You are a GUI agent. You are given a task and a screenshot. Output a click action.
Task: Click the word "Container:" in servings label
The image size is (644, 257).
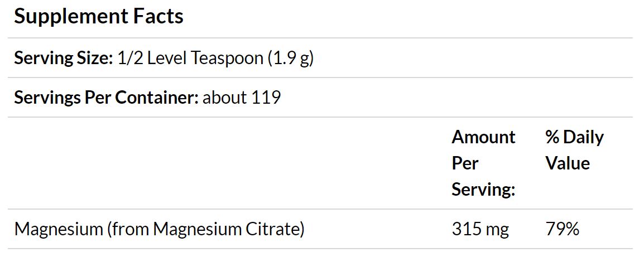click(x=157, y=98)
